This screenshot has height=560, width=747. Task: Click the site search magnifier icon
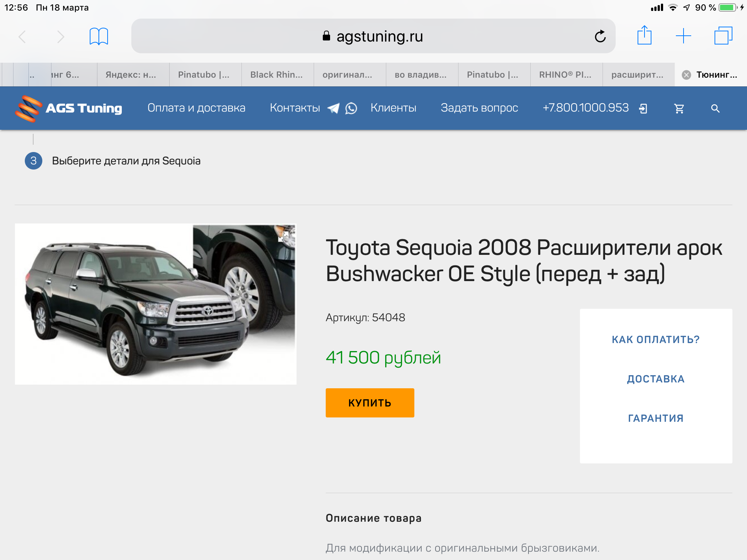click(715, 109)
